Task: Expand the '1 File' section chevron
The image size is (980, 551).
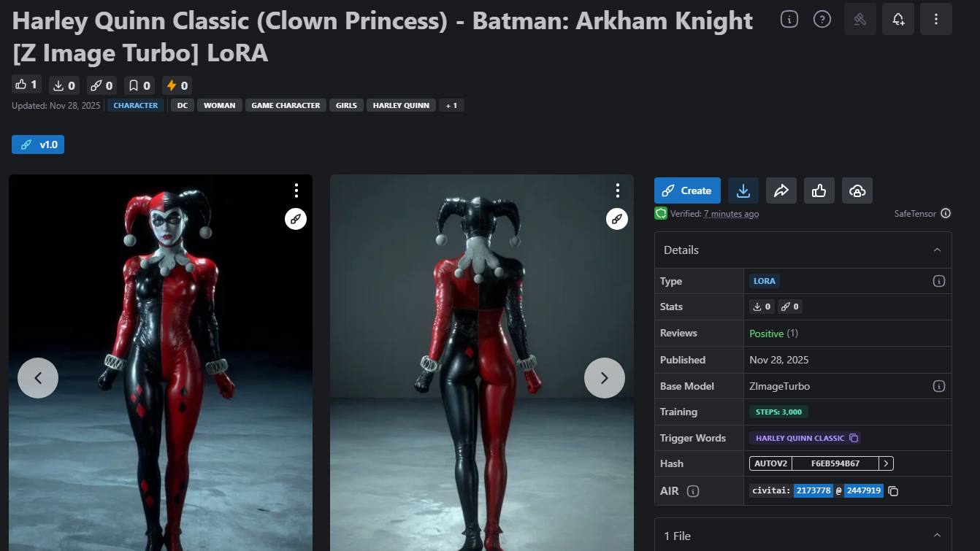Action: pyautogui.click(x=938, y=536)
